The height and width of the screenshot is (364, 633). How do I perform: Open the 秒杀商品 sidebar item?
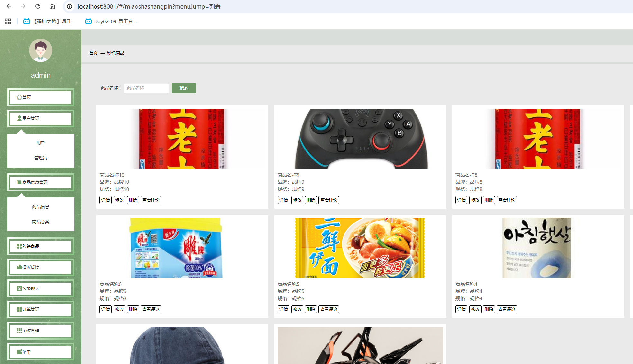click(41, 246)
